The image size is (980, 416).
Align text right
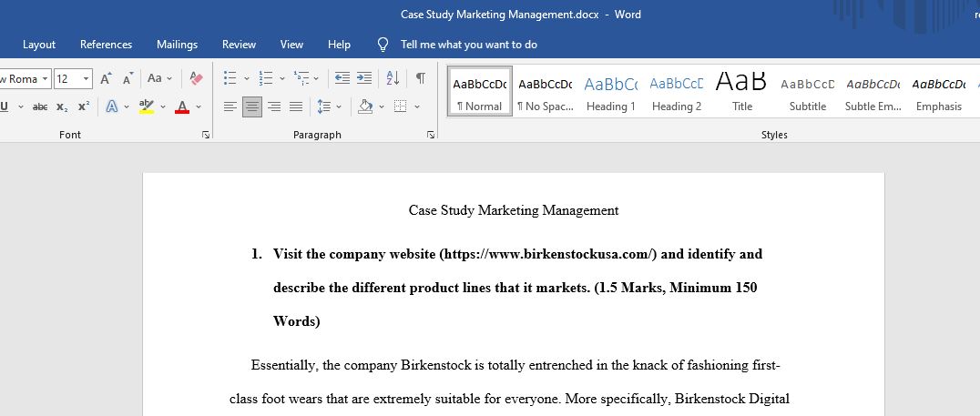(x=274, y=107)
